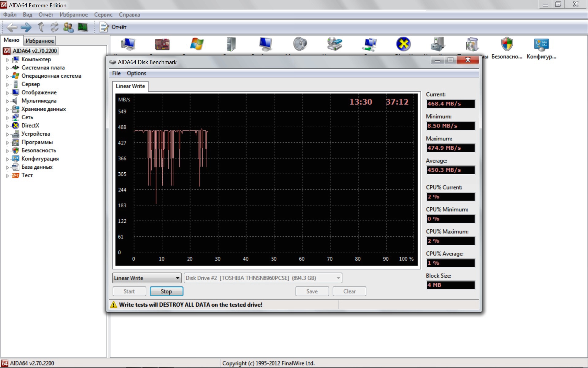Select Системная плата in tree
The image size is (588, 368).
[43, 68]
